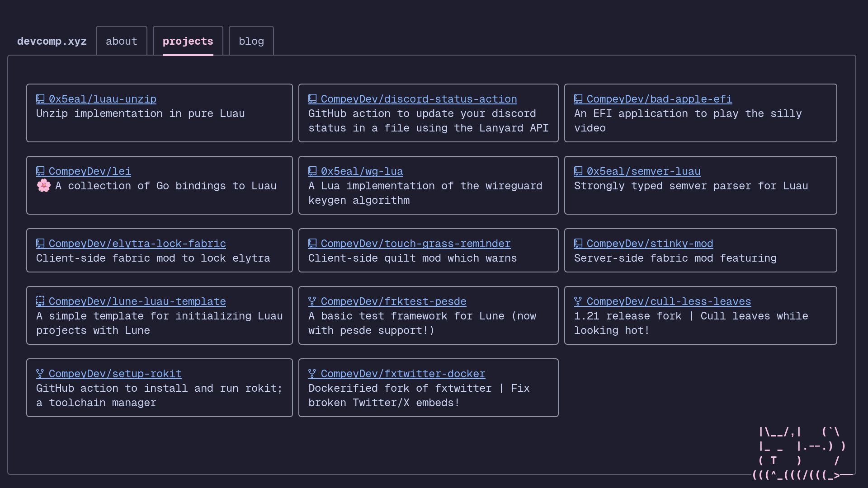The height and width of the screenshot is (488, 868).
Task: Open the CompeyDev/bad-apple-efi link
Action: click(x=660, y=99)
